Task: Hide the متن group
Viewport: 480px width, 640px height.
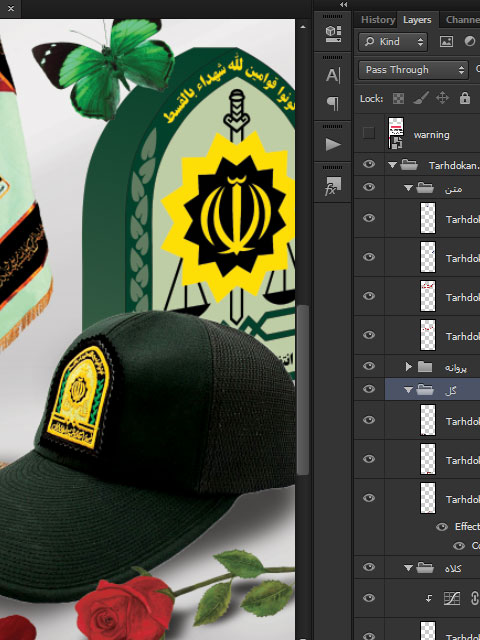Action: (x=369, y=187)
